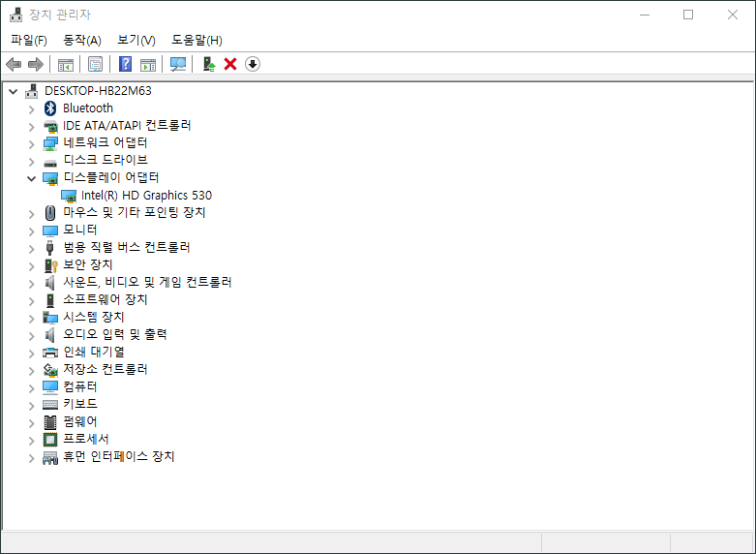Open the Properties toolbar icon
The width and height of the screenshot is (756, 554).
coord(96,64)
